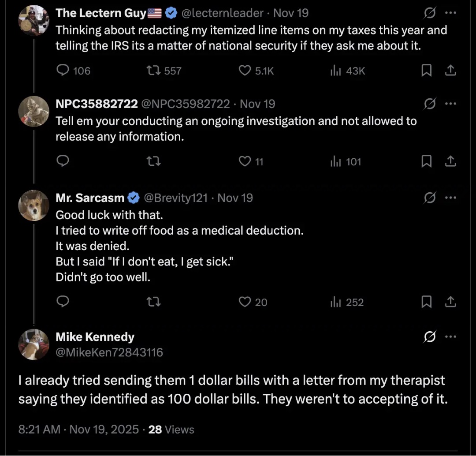Bookmark The Lectern Guy's tweet
The image size is (476, 456).
426,71
